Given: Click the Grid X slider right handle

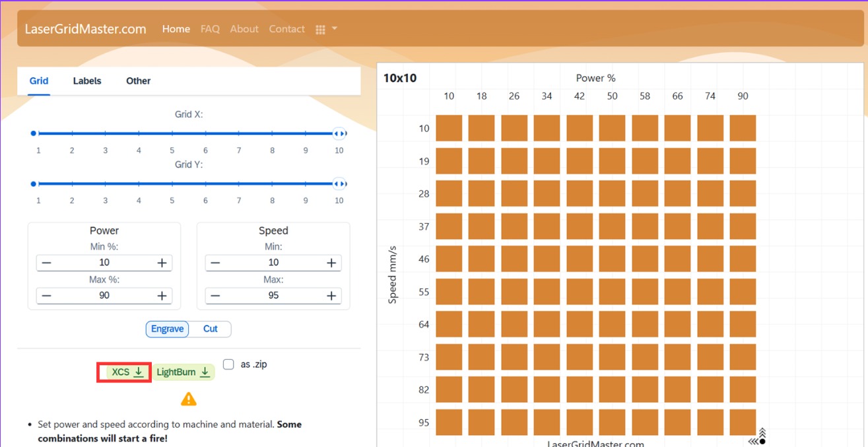Looking at the screenshot, I should (x=339, y=133).
